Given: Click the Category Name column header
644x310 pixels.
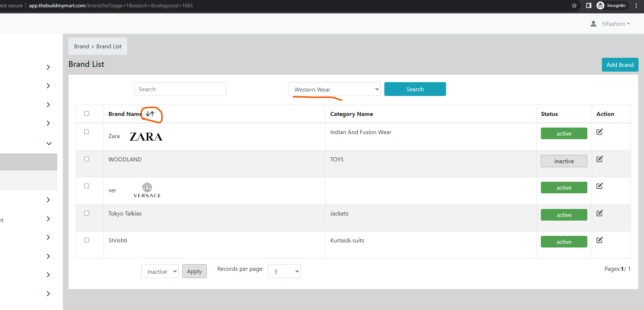Looking at the screenshot, I should click(x=351, y=114).
